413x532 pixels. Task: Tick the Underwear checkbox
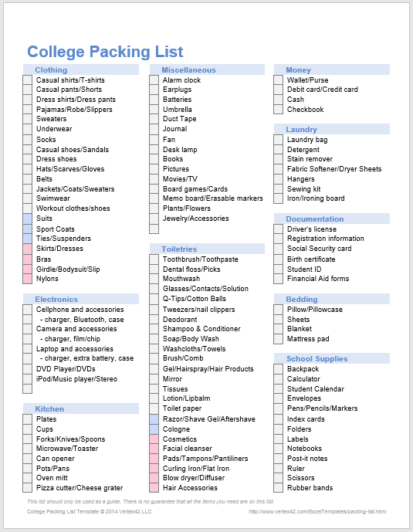[x=28, y=129]
